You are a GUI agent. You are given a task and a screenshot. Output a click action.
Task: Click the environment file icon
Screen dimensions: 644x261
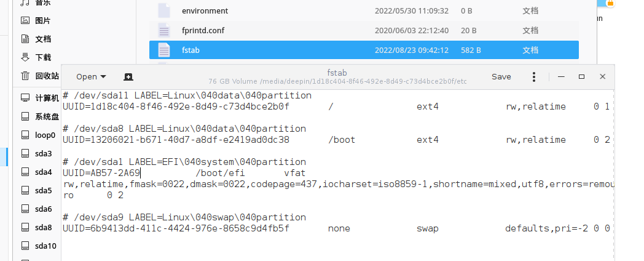164,10
